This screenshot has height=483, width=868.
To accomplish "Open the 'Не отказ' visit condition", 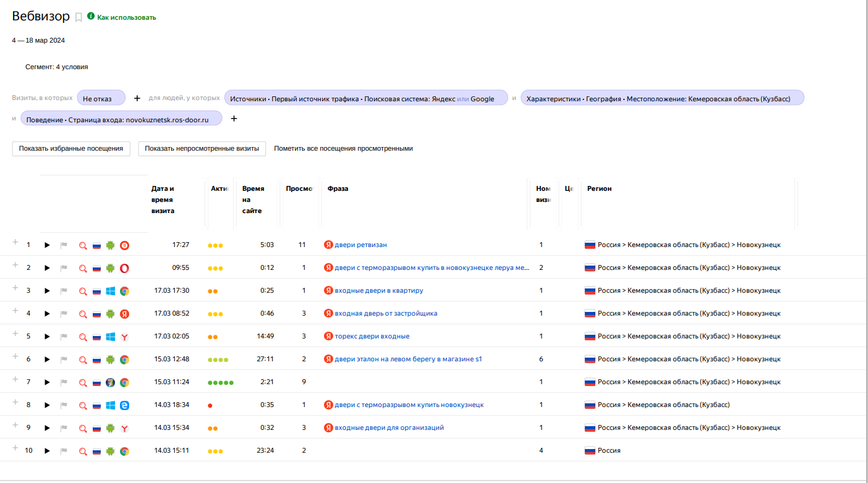I will point(101,98).
